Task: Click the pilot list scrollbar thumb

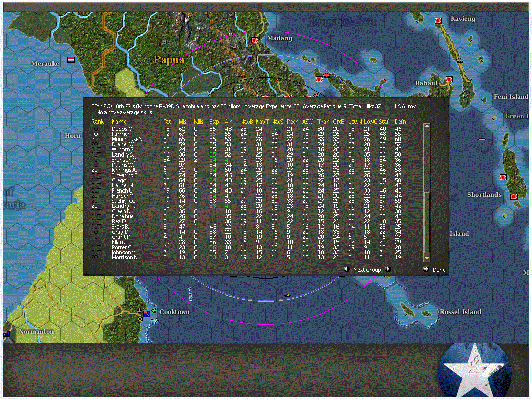Action: tap(427, 222)
